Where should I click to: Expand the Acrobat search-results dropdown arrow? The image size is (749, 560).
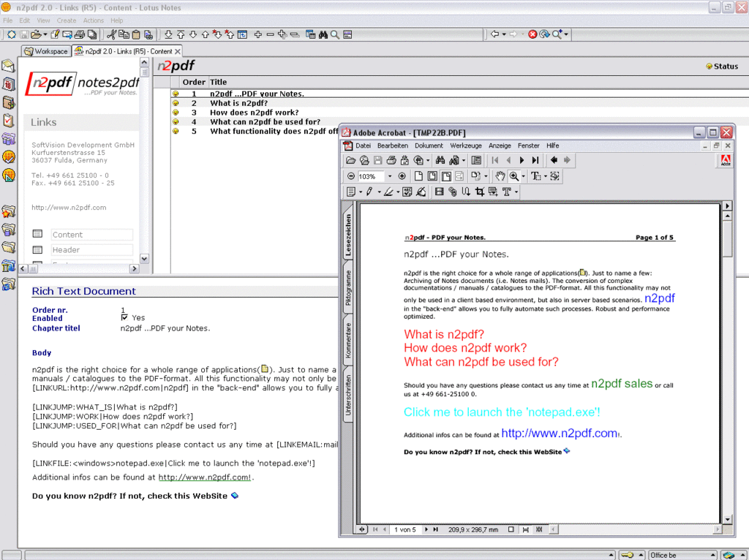(x=463, y=160)
